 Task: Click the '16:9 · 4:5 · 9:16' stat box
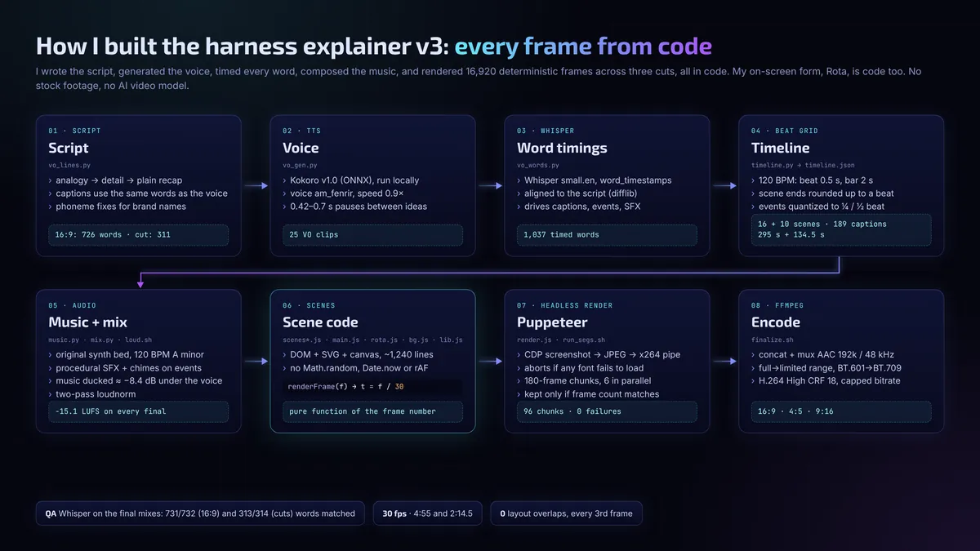click(841, 411)
